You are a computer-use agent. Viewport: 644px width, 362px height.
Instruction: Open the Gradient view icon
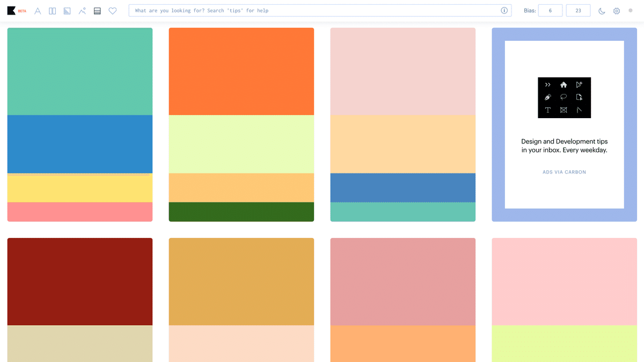click(67, 11)
